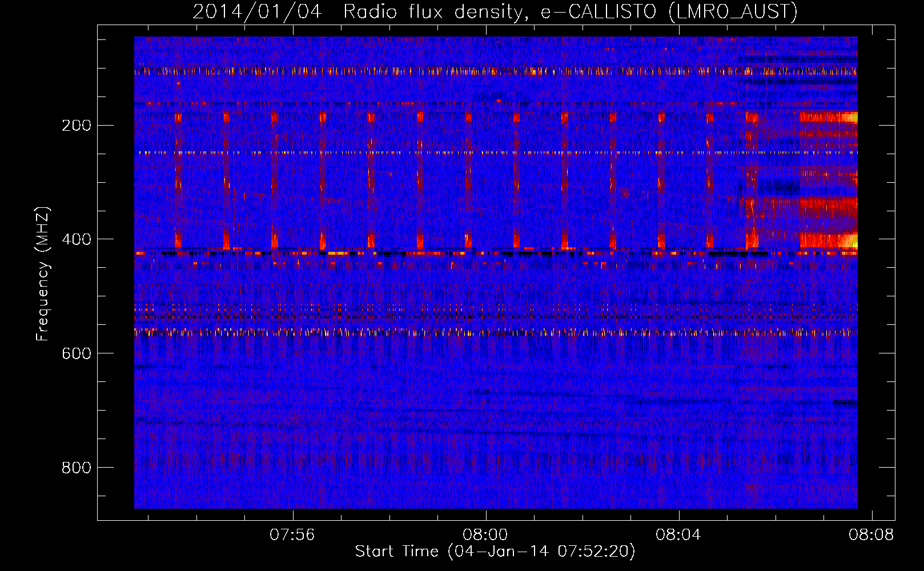Click the 08:00 time axis label
Screen dimensions: 924x571
pos(485,535)
